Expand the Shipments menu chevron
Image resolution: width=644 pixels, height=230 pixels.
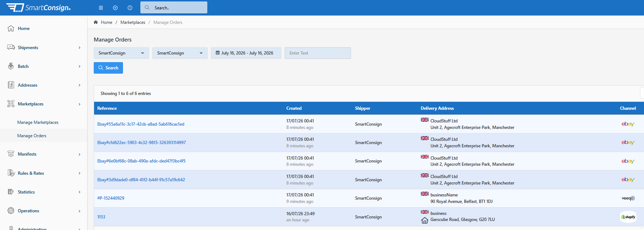click(80, 47)
